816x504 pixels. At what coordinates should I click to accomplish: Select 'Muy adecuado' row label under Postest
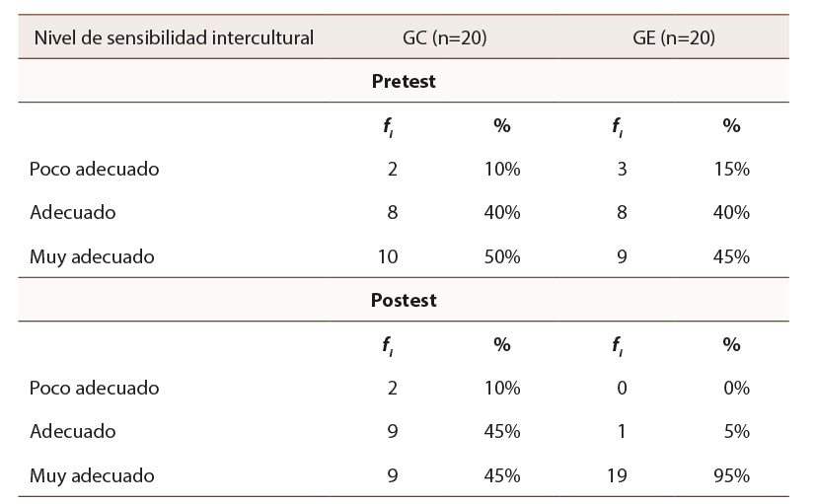pos(92,475)
